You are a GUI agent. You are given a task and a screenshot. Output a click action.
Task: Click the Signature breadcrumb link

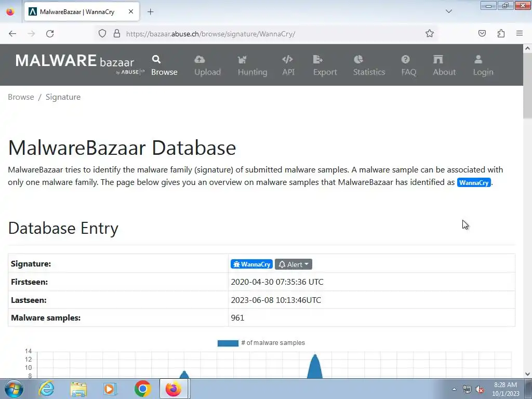pos(63,97)
